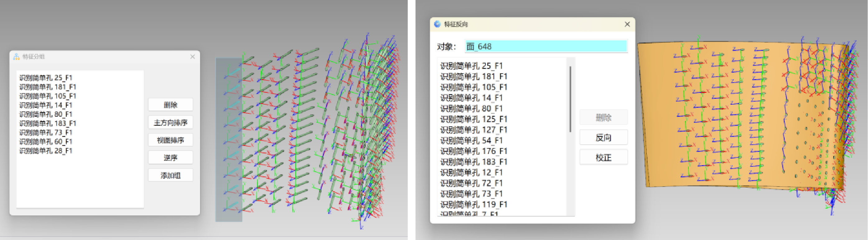Select 识别简单孔 60_F1 in the list
This screenshot has height=240, width=868.
(x=46, y=142)
